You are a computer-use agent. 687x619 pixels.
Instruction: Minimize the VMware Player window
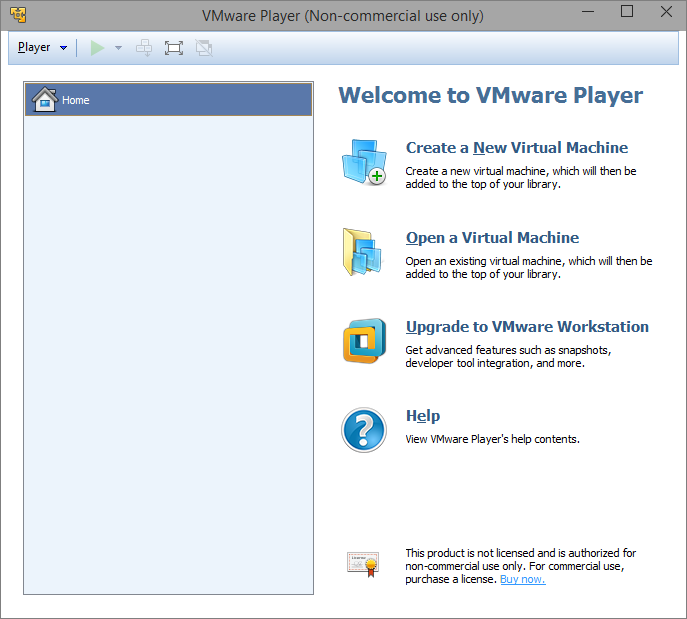click(588, 12)
